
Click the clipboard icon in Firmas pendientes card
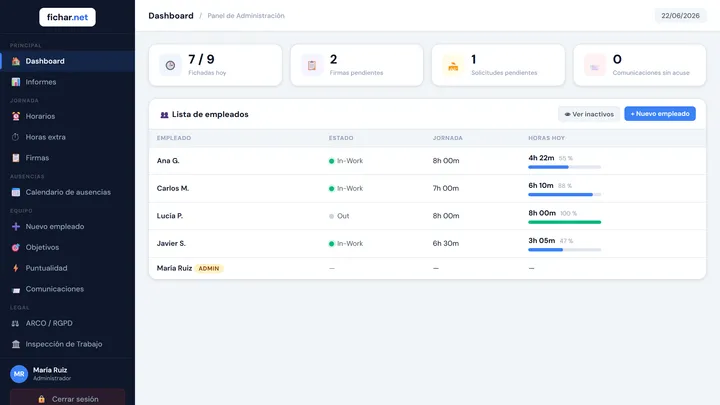coord(312,65)
